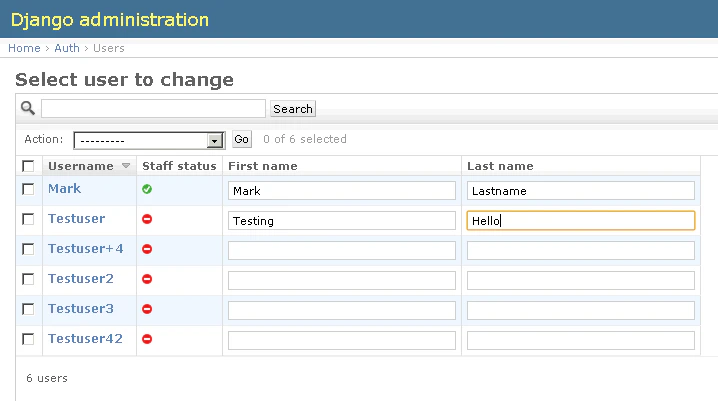Click the Username sort arrow icon
The width and height of the screenshot is (718, 401).
126,166
